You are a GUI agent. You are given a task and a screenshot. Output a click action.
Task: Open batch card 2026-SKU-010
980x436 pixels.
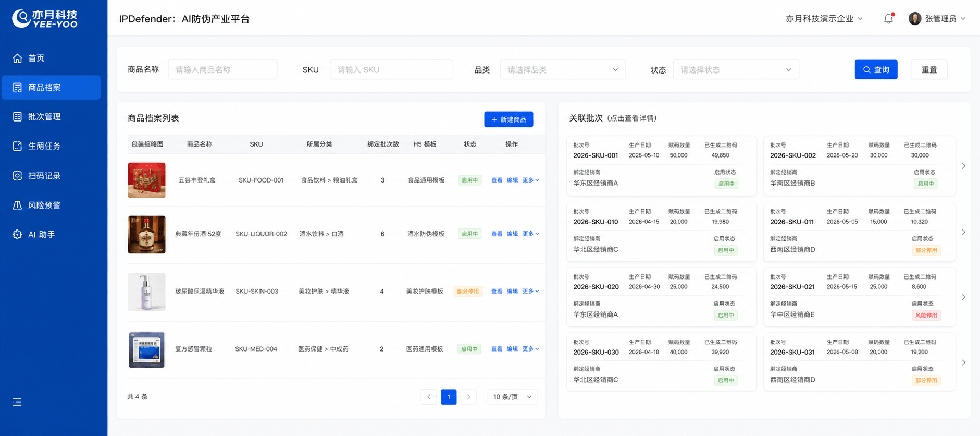(662, 232)
